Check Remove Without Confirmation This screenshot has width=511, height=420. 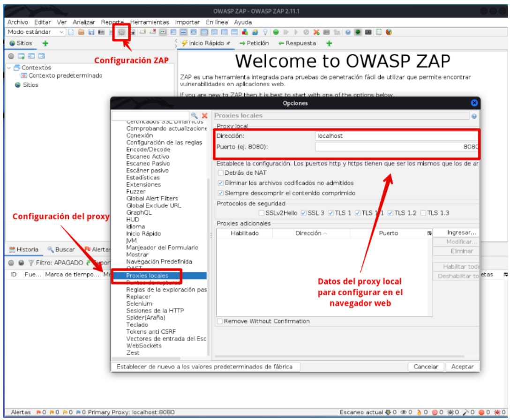pos(220,321)
